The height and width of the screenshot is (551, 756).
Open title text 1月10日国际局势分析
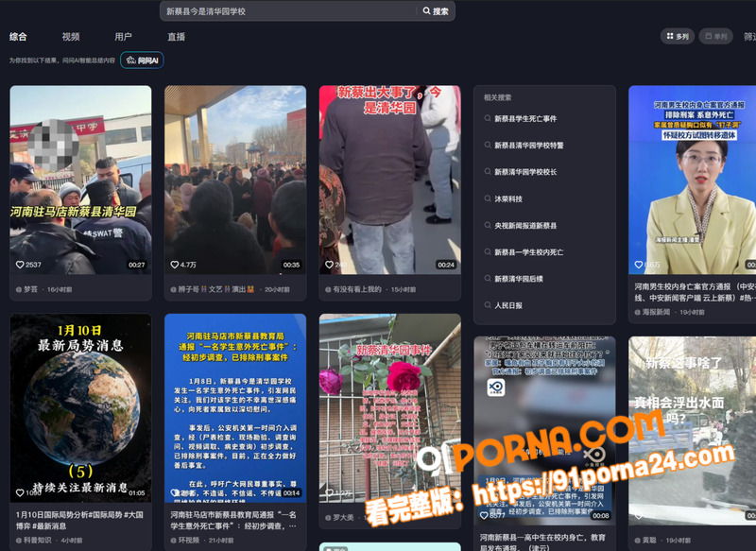coord(80,521)
